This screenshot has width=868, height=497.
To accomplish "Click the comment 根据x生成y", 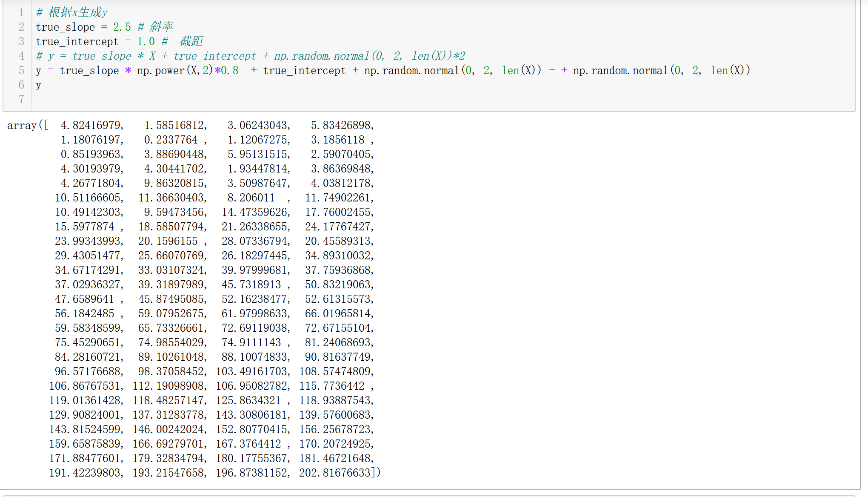I will pyautogui.click(x=77, y=13).
